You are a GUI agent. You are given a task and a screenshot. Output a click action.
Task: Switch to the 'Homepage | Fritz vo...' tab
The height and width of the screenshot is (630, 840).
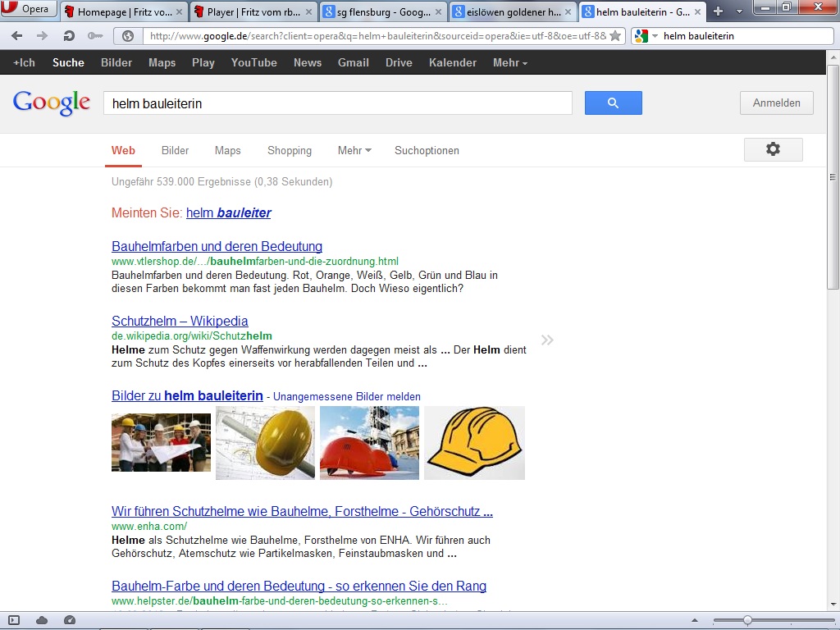click(125, 11)
